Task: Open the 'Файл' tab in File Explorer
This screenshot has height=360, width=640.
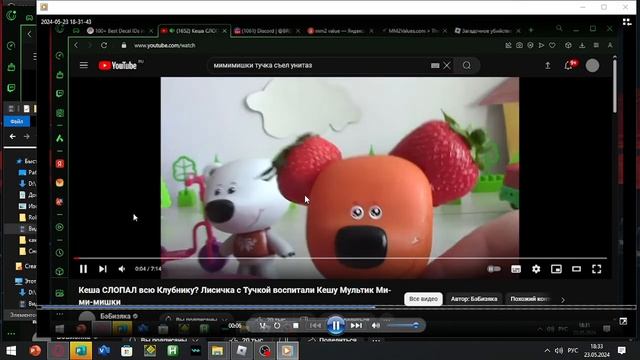Action: pos(17,121)
